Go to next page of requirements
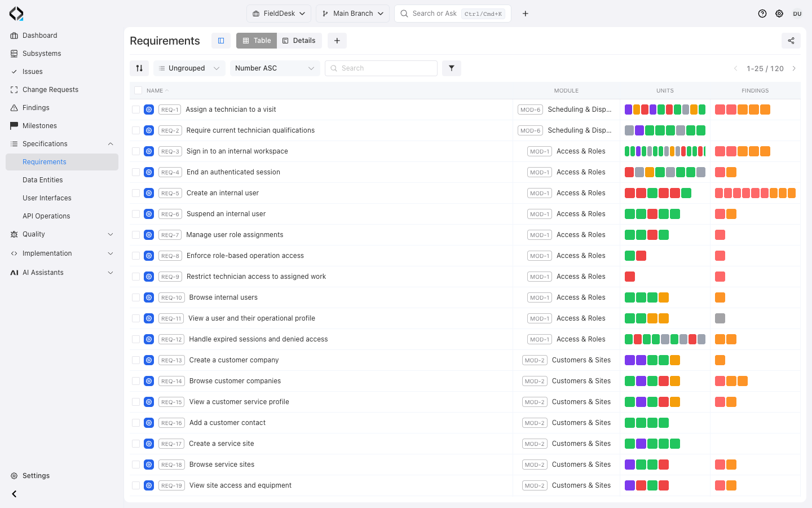Image resolution: width=812 pixels, height=508 pixels. [x=794, y=68]
